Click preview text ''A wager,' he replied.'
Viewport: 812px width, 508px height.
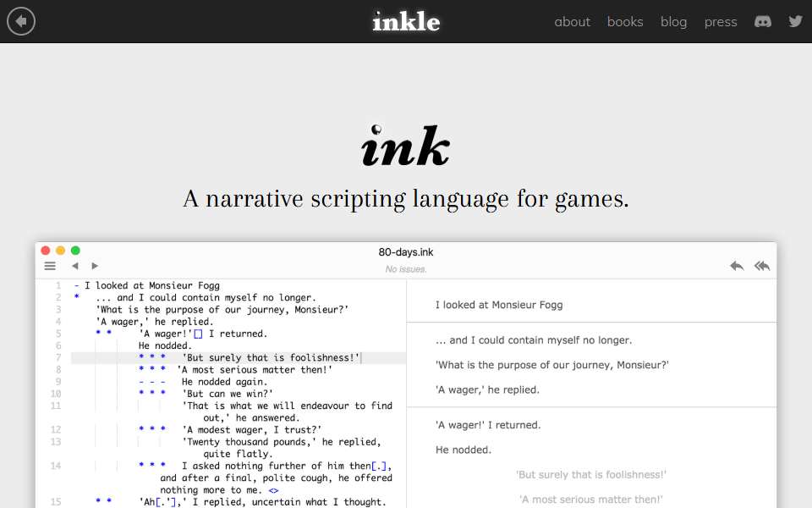coord(487,389)
